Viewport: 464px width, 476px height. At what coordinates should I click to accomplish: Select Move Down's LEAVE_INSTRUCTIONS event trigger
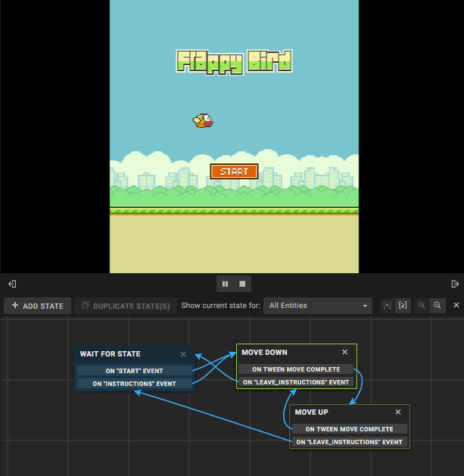point(296,382)
